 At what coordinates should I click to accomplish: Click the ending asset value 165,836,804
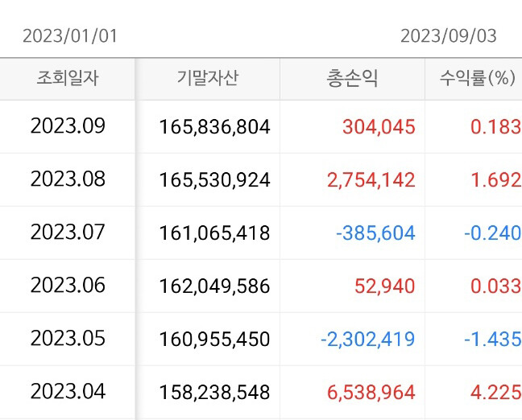(x=214, y=127)
